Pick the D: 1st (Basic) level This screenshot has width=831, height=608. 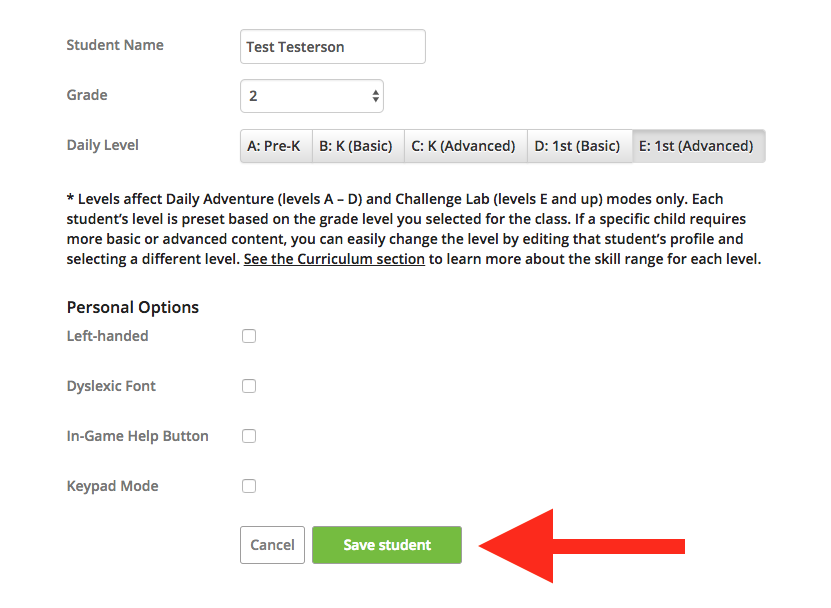pyautogui.click(x=579, y=146)
